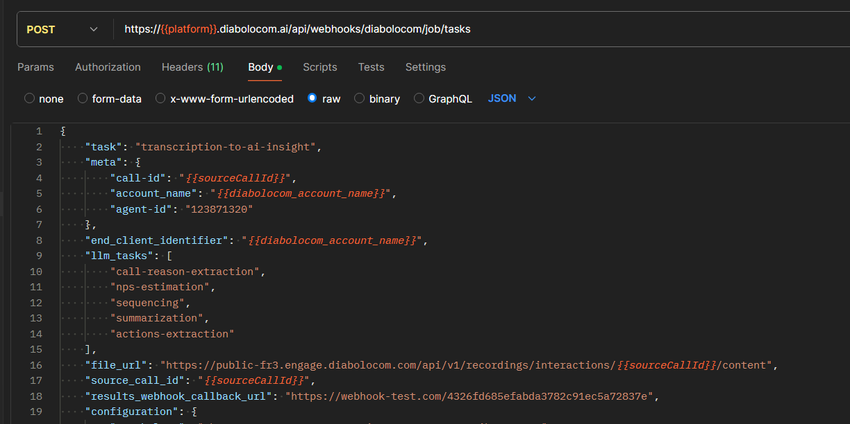Switch to the Params tab
Image resolution: width=850 pixels, height=424 pixels.
[36, 67]
